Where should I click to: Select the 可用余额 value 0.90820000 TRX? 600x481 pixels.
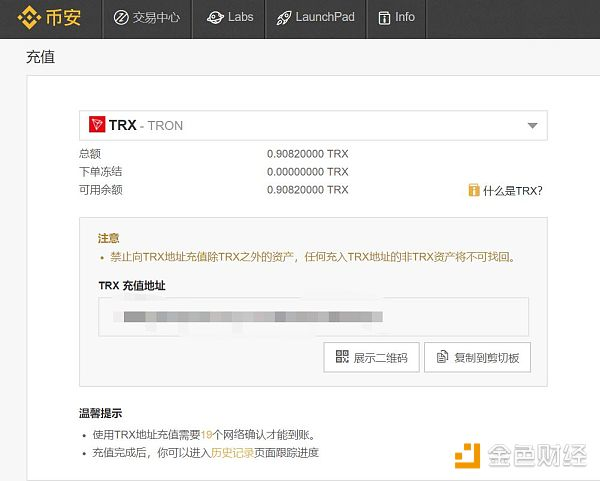point(308,190)
